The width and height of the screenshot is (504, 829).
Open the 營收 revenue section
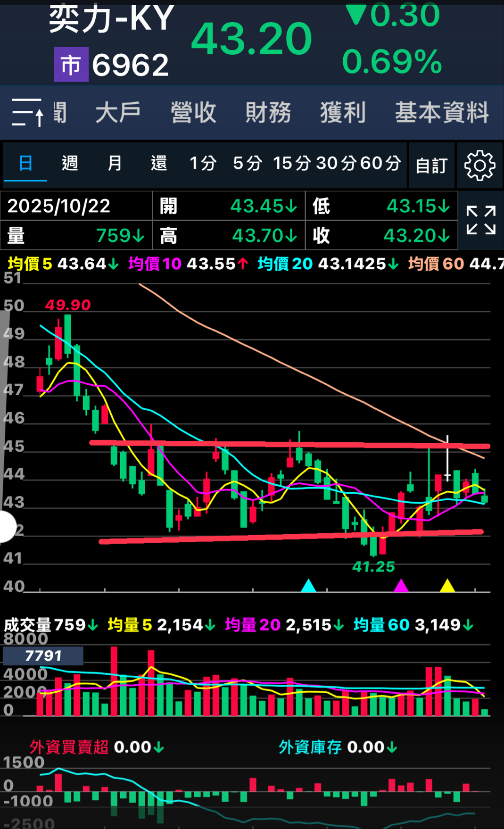tap(193, 113)
